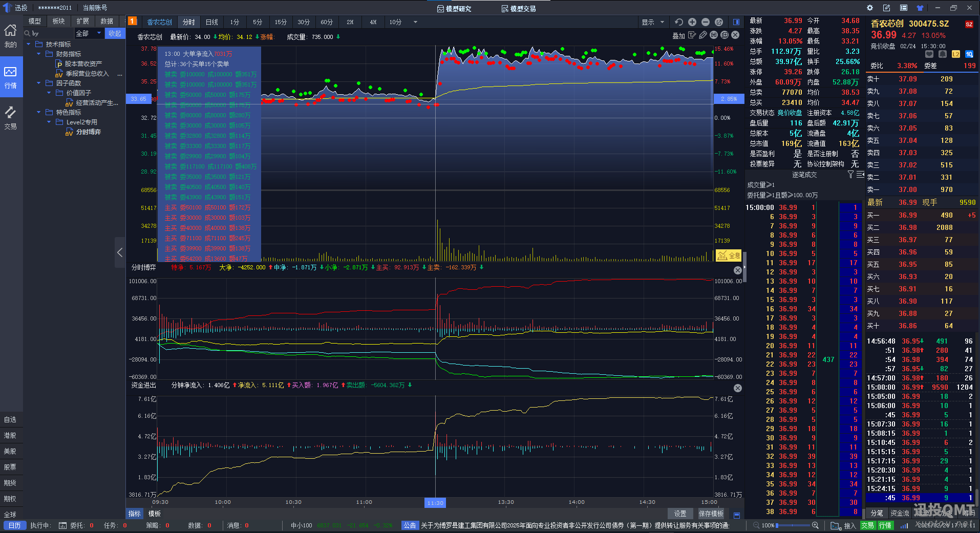
Task: Select the pencil drawing tool
Action: [703, 35]
